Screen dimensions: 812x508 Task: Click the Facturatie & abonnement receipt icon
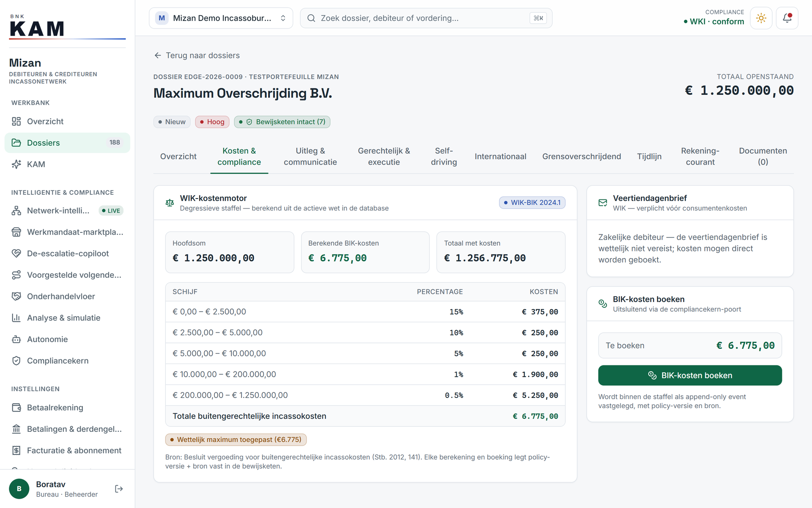[16, 450]
